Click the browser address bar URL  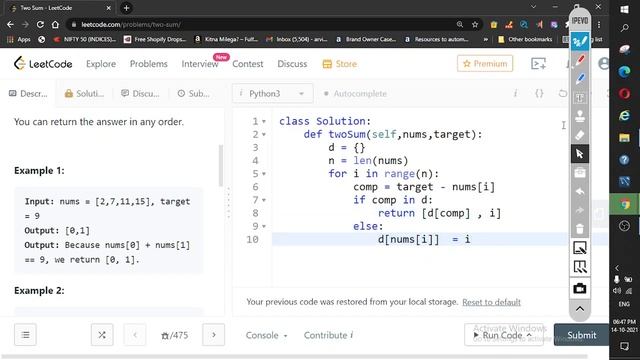(x=131, y=24)
